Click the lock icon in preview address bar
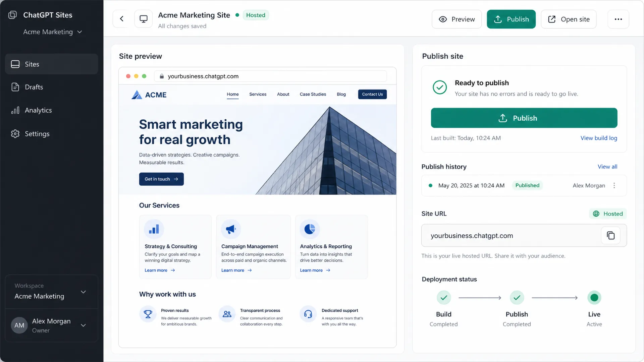Image resolution: width=644 pixels, height=362 pixels. coord(162,76)
